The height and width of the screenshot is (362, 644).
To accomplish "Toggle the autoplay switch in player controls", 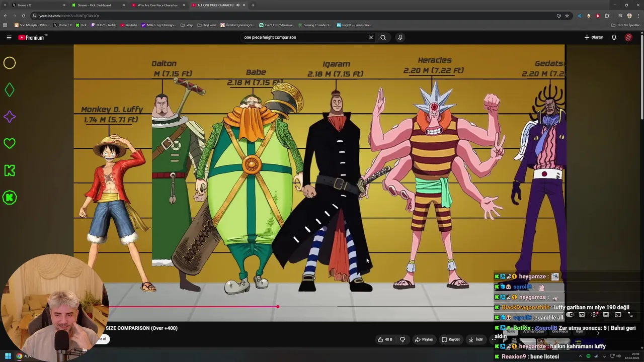I will click(x=570, y=315).
